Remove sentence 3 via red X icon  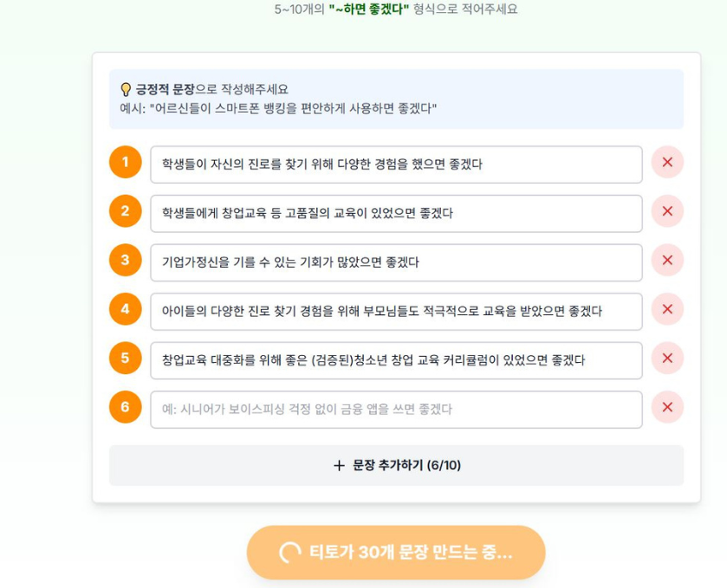667,261
